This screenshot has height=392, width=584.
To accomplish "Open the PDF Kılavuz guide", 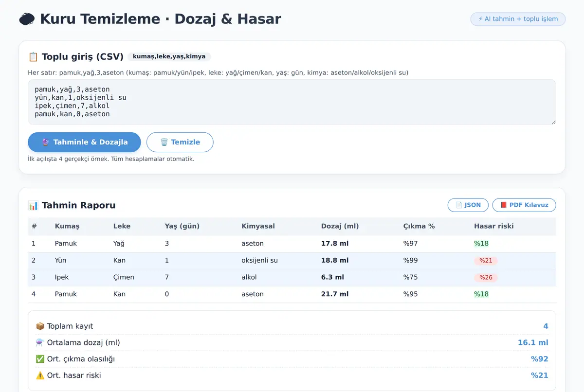I will click(524, 205).
